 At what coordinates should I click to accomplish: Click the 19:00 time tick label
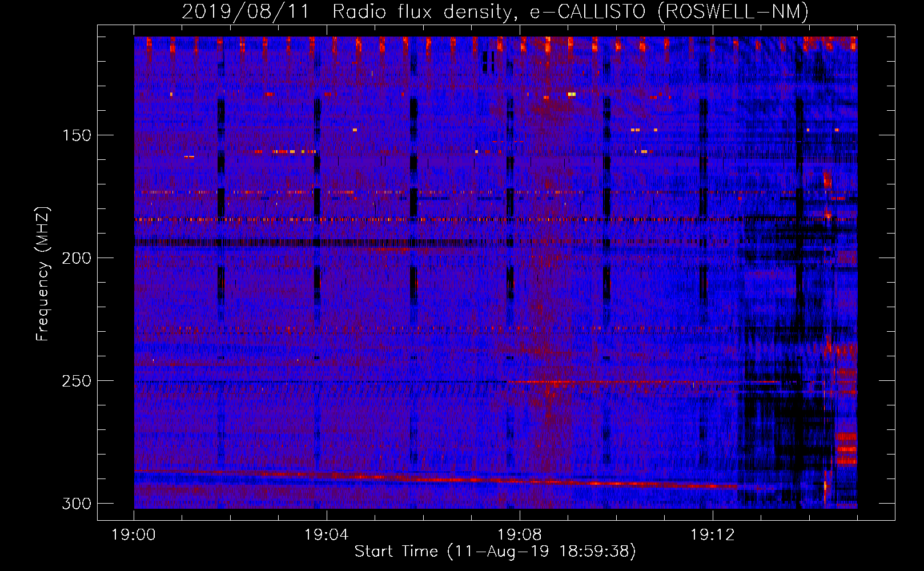click(x=134, y=535)
